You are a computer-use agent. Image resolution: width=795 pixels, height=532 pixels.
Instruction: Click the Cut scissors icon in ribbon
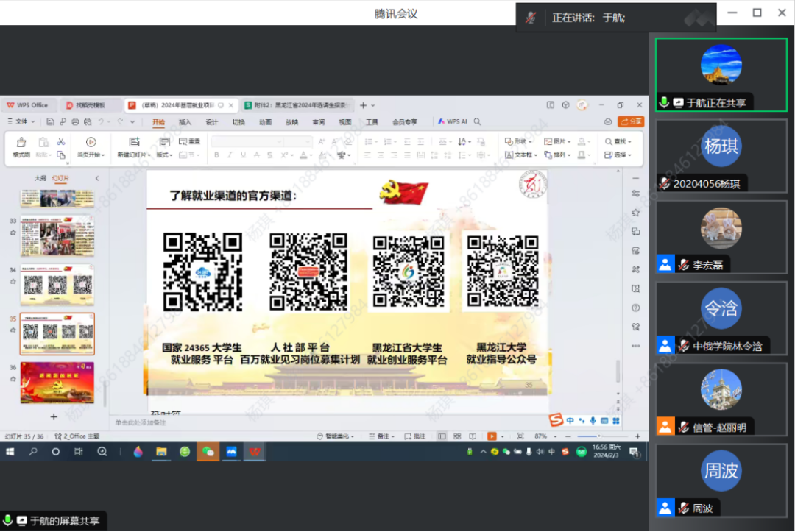pos(61,141)
